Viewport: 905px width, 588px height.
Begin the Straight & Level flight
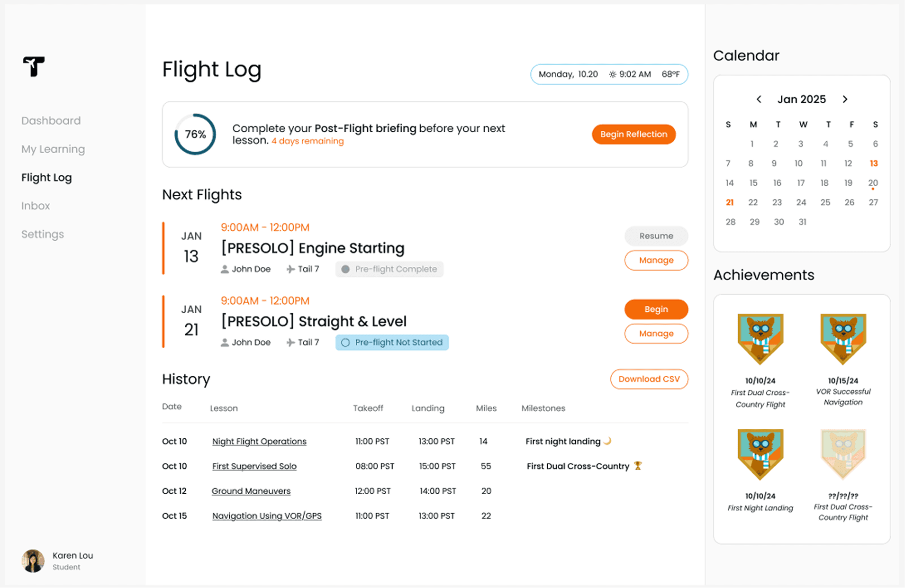(x=656, y=309)
